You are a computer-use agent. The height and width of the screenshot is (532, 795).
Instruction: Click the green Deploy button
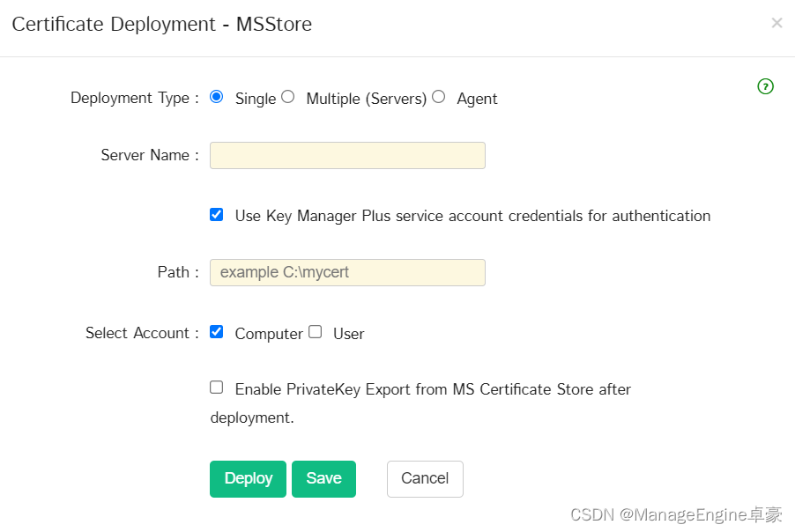pyautogui.click(x=248, y=479)
